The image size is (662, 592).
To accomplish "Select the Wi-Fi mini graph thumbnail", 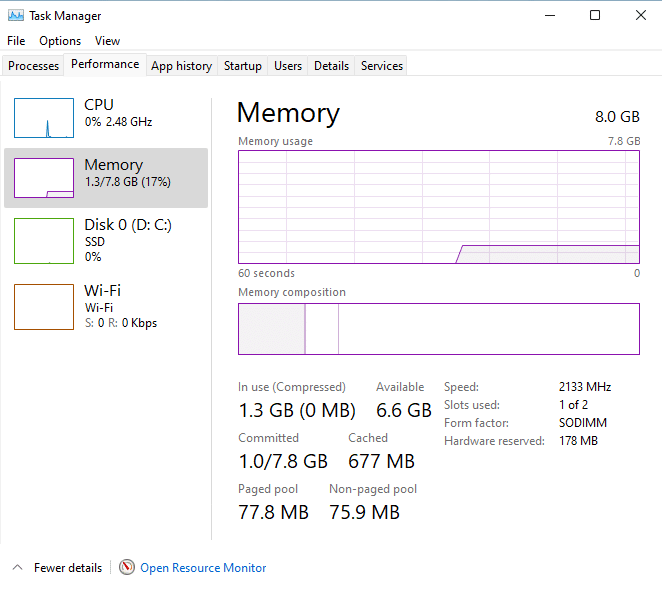I will tap(44, 307).
